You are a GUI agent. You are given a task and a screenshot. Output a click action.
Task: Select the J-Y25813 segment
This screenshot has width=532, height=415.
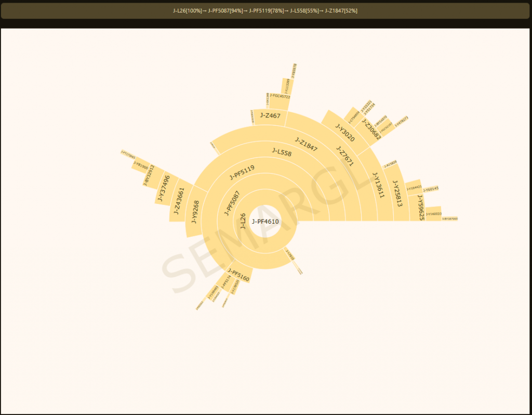point(397,193)
